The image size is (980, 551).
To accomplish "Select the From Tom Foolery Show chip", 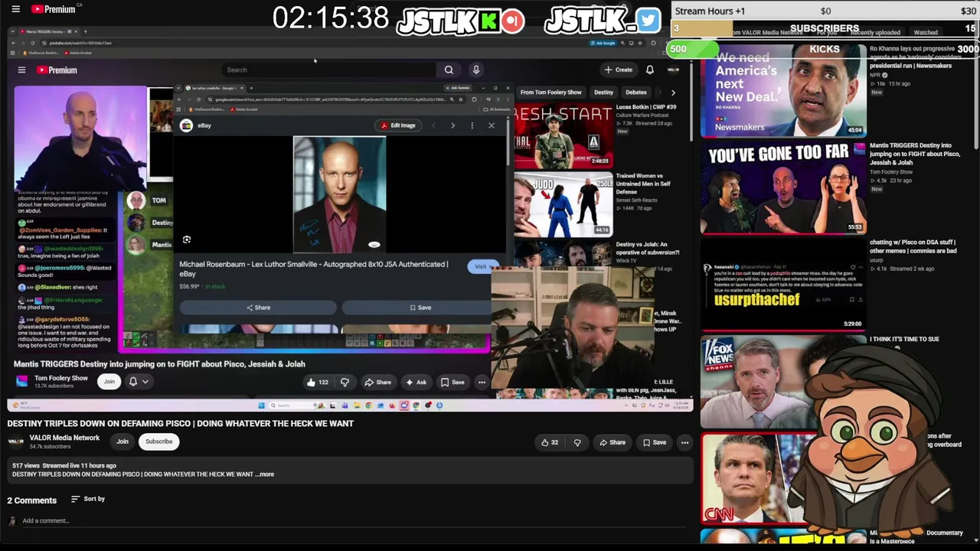I will 550,93.
